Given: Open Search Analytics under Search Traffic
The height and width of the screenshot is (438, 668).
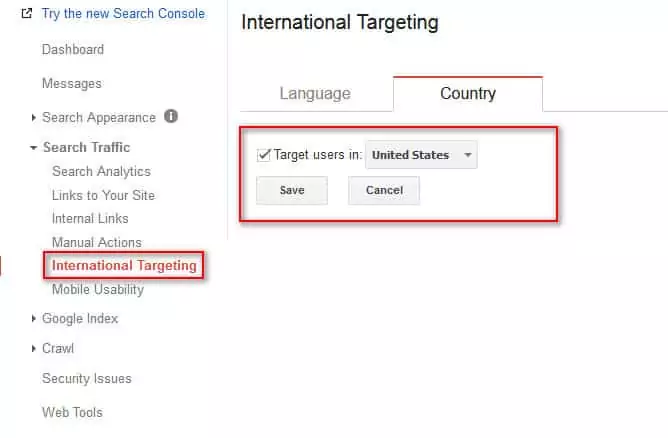Looking at the screenshot, I should pos(101,171).
